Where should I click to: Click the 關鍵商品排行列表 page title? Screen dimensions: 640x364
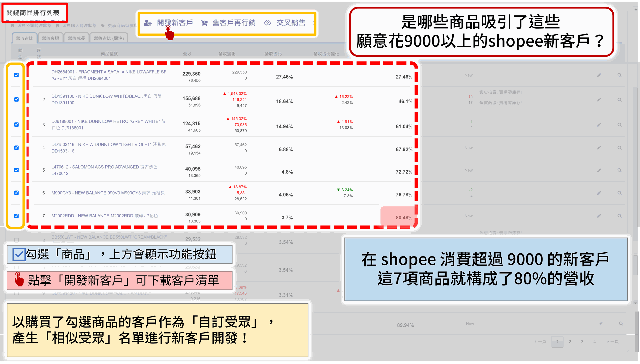[x=33, y=13]
